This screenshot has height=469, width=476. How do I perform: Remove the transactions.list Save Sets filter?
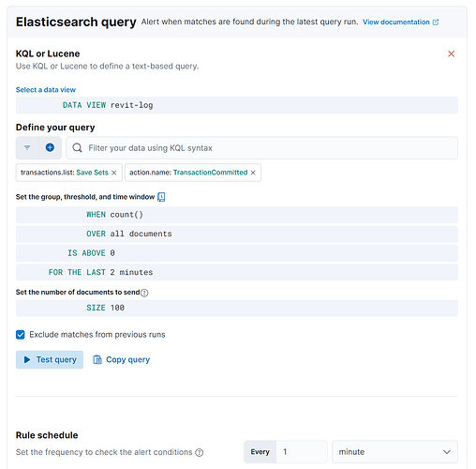point(114,173)
